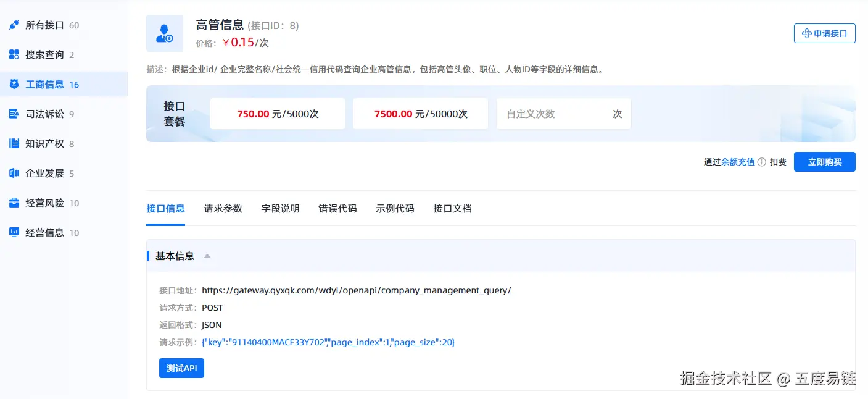This screenshot has height=399, width=868.
Task: Click the 基本信息 section header
Action: pyautogui.click(x=501, y=256)
